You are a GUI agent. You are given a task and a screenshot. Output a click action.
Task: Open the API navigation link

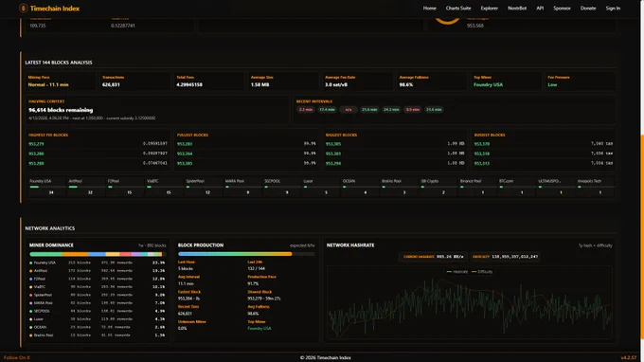pyautogui.click(x=540, y=9)
